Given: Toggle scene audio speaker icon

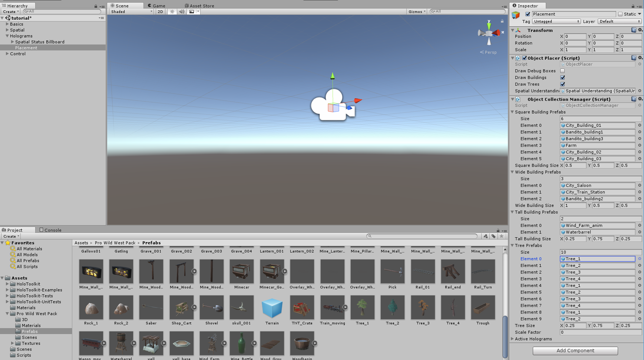Looking at the screenshot, I should tap(182, 11).
